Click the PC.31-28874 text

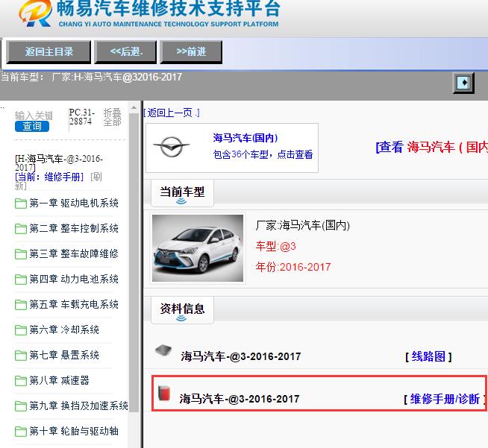81,117
